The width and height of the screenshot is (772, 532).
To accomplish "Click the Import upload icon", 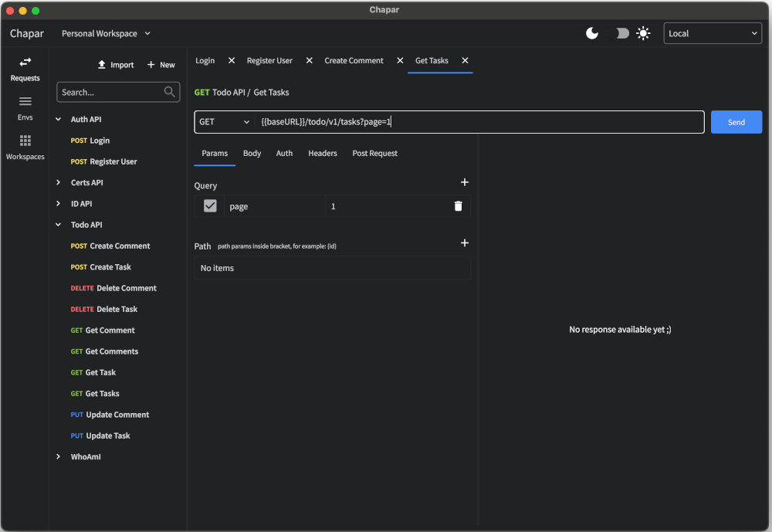I will 101,65.
